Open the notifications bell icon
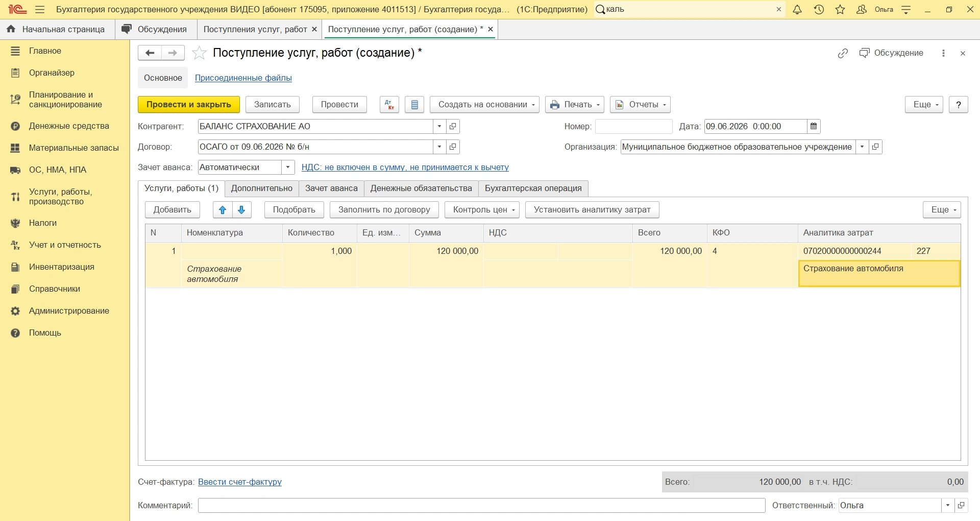The image size is (980, 521). [x=797, y=9]
